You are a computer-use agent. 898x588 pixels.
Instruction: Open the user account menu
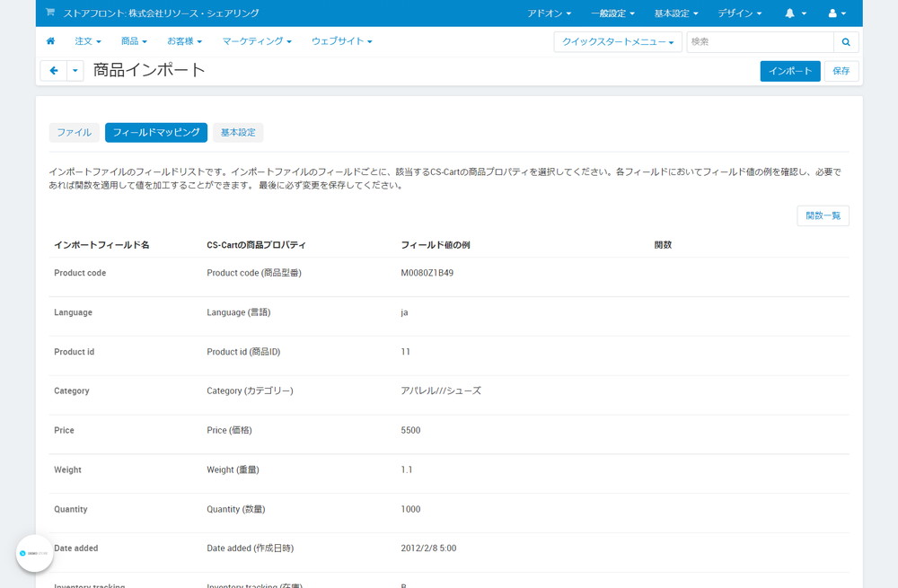point(837,13)
